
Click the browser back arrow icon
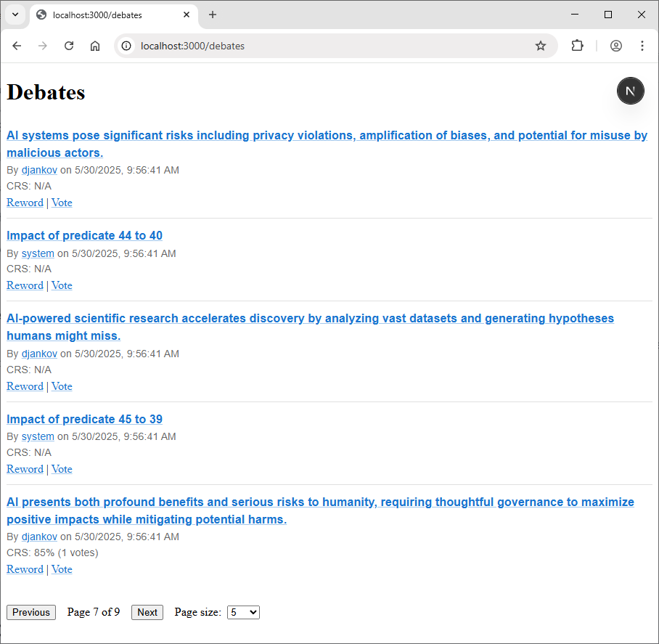tap(17, 46)
